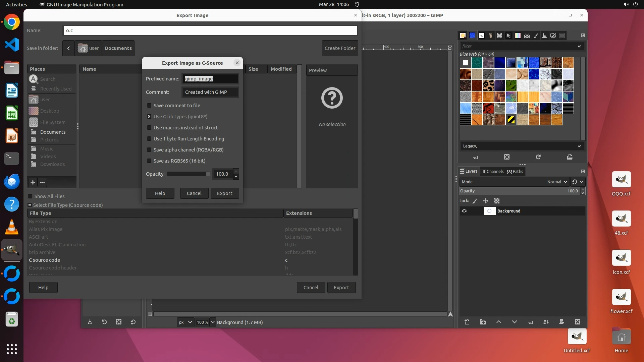The width and height of the screenshot is (644, 362).
Task: Click the lock alpha channel icon
Action: click(497, 201)
